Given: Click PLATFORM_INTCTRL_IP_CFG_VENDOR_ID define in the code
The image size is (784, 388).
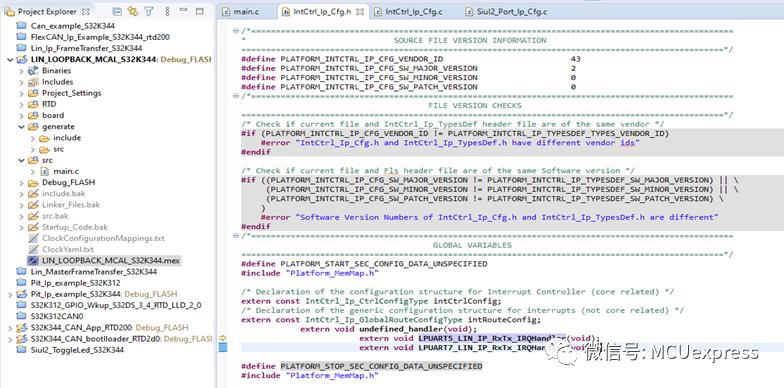Looking at the screenshot, I should coord(362,59).
